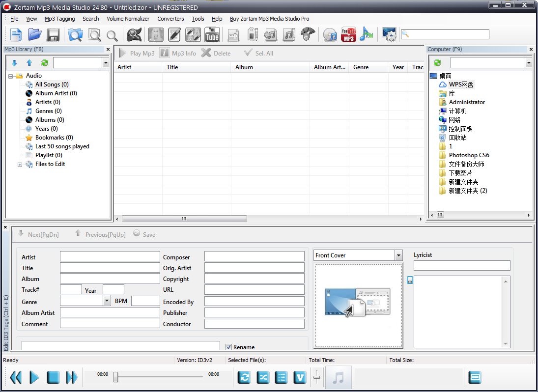Screen dimensions: 538x392
Task: Open the Computer panel path dropdown
Action: coord(528,63)
